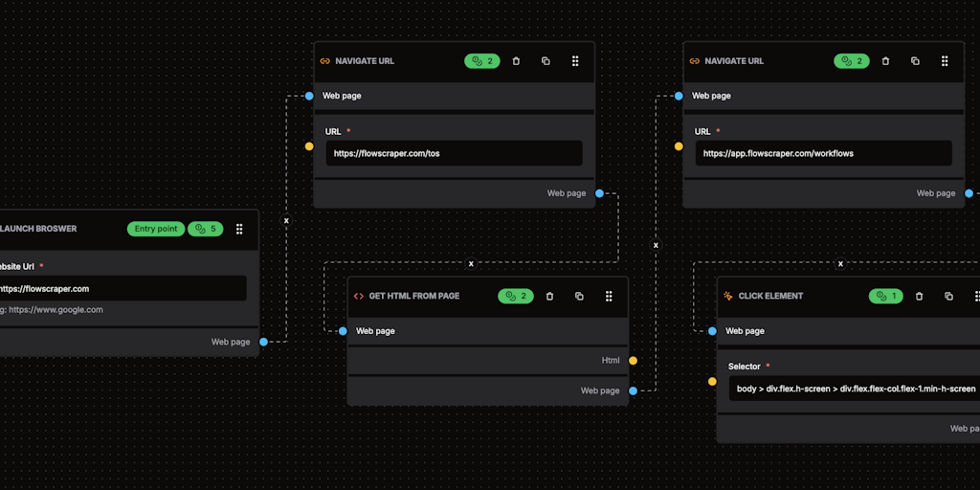Click Web page input handle of the app.flowscraper.com/workflows node
980x490 pixels.
[679, 97]
